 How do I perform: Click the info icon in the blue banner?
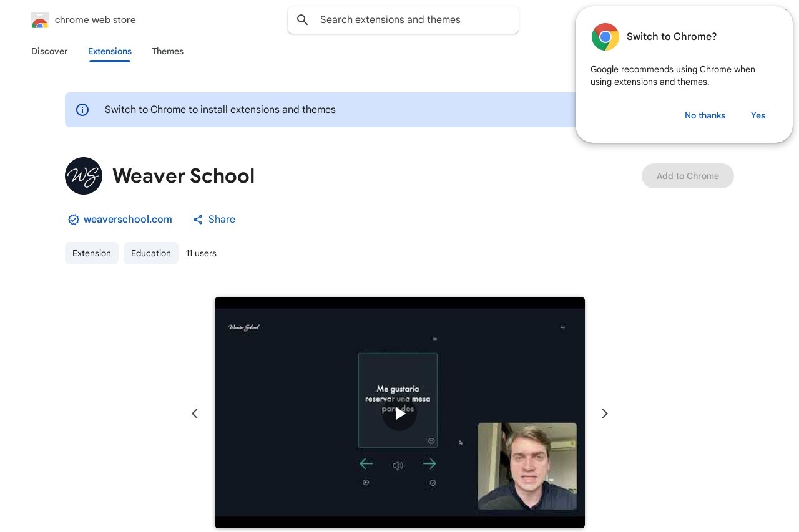pos(82,110)
